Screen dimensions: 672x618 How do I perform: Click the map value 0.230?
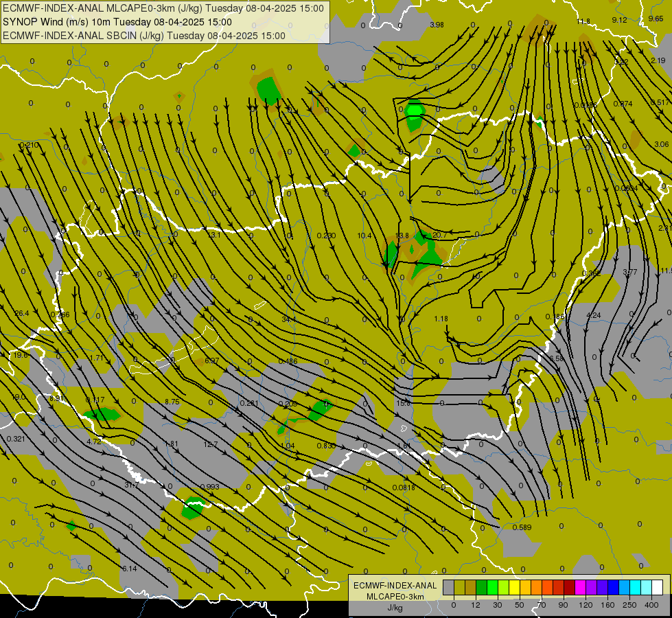point(326,236)
